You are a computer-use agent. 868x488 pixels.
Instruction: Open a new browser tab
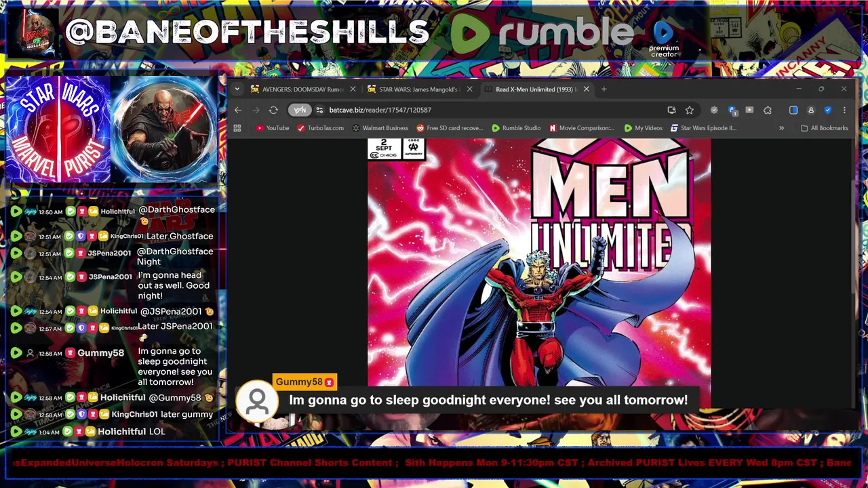[604, 89]
